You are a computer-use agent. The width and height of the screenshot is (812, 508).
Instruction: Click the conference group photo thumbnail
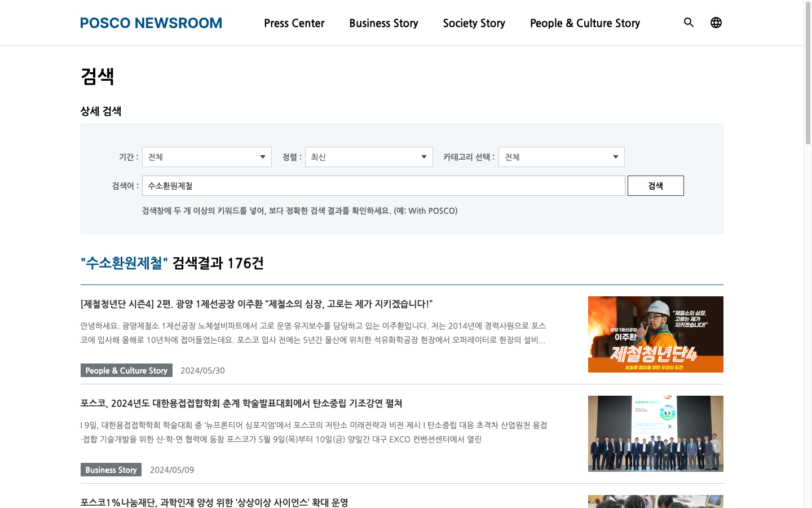(x=655, y=433)
